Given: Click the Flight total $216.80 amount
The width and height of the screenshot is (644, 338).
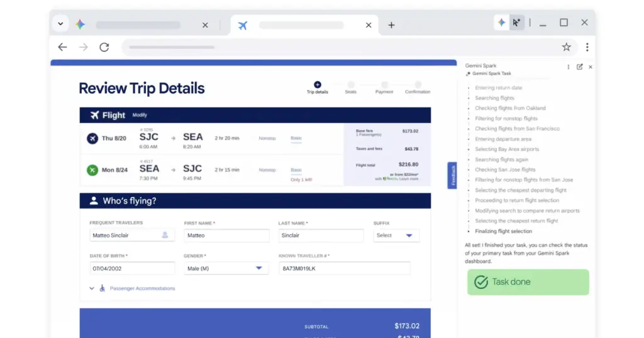Looking at the screenshot, I should click(x=408, y=165).
